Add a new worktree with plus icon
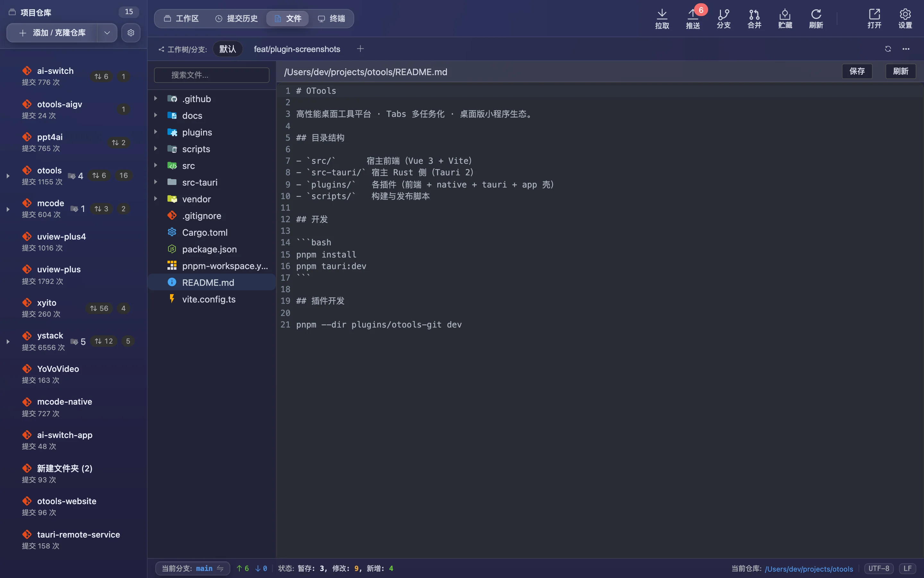Viewport: 924px width, 578px height. (360, 49)
